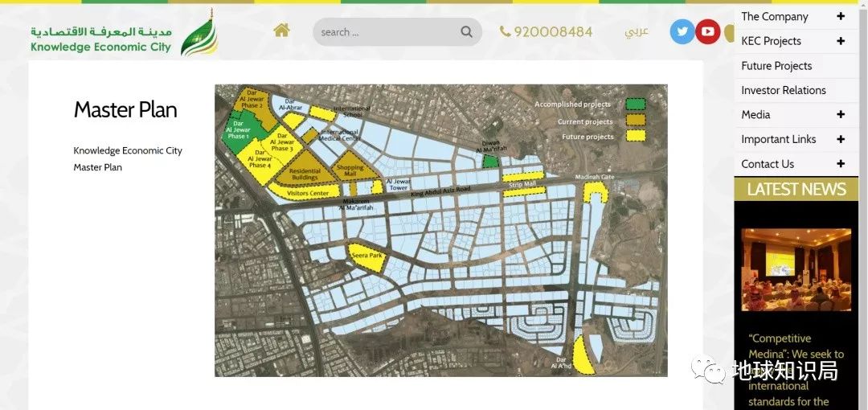Expand Contact Us plus sign
The width and height of the screenshot is (868, 410).
pos(841,163)
